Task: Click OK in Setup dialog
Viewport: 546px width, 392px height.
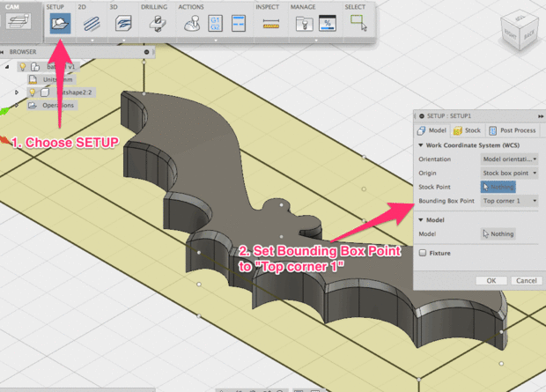Action: [x=491, y=280]
